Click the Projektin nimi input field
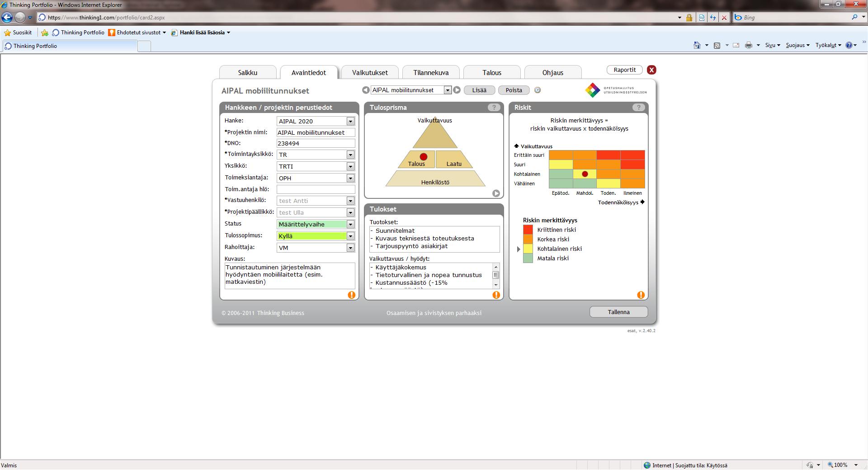The width and height of the screenshot is (868, 470). point(316,132)
